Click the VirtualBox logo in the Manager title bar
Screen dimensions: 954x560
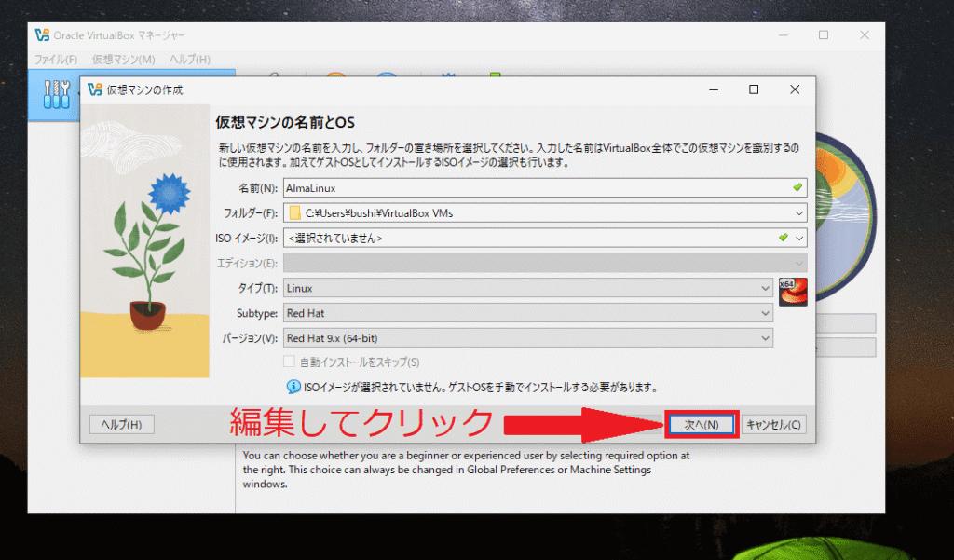point(42,34)
